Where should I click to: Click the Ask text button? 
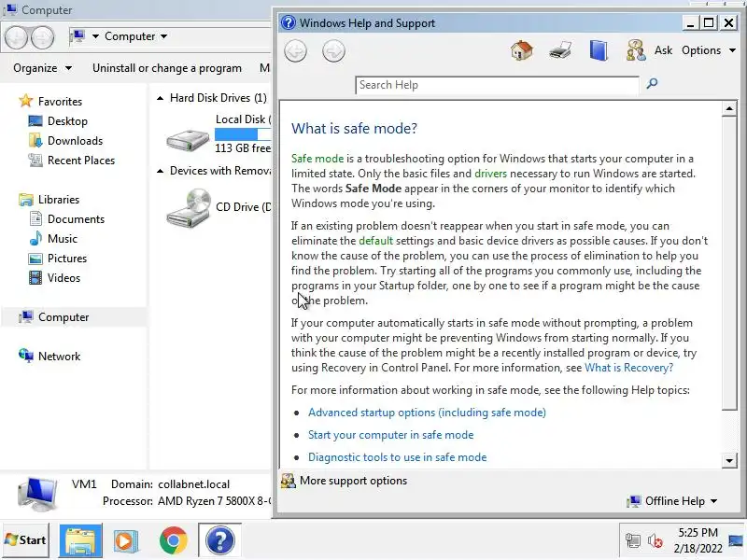click(663, 50)
